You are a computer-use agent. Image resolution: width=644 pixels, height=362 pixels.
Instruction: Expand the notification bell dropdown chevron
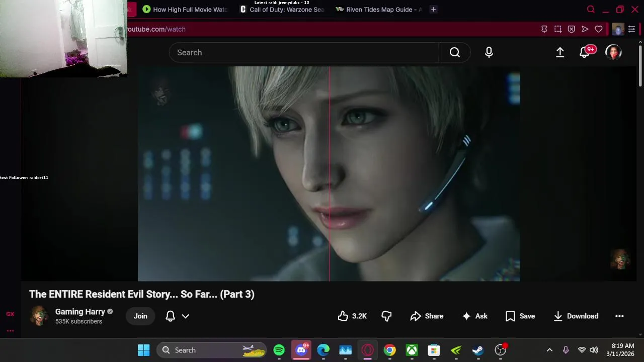(185, 316)
